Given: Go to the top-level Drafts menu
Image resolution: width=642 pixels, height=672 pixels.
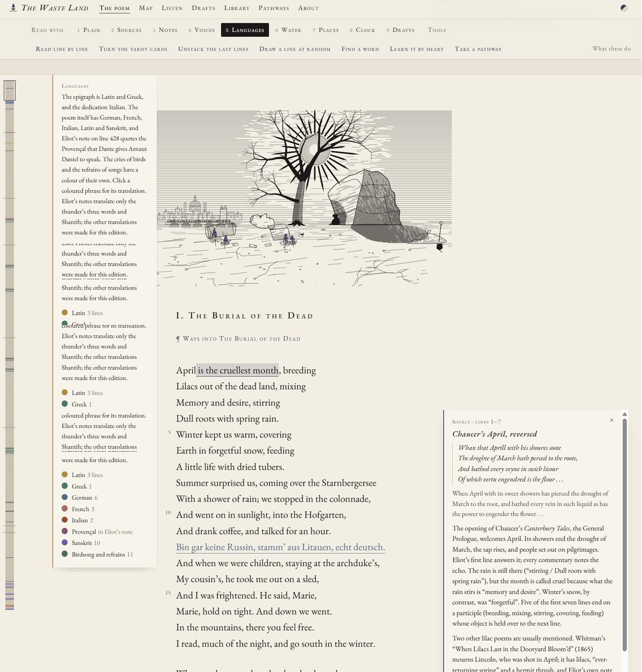Looking at the screenshot, I should tap(203, 8).
